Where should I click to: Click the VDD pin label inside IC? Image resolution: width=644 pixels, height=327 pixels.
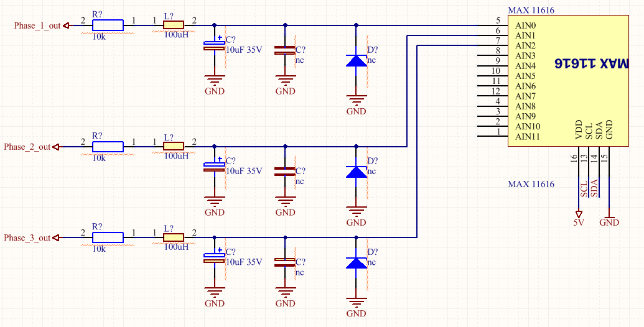click(579, 130)
